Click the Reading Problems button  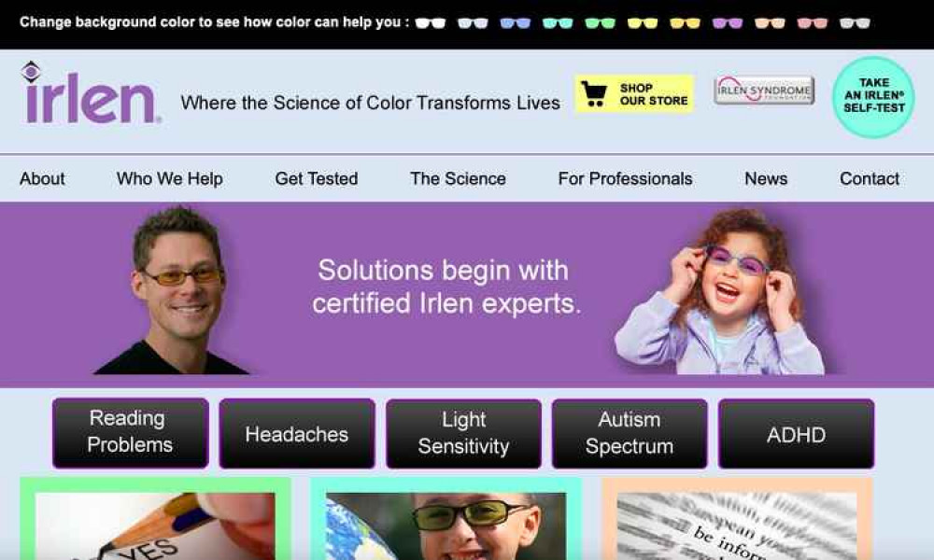(x=131, y=433)
